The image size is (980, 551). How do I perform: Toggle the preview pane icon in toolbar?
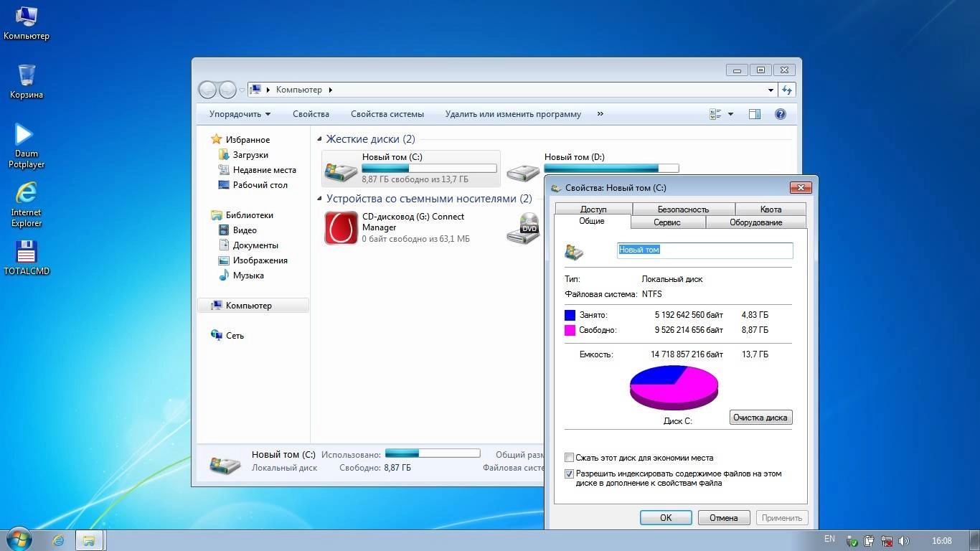tap(755, 114)
